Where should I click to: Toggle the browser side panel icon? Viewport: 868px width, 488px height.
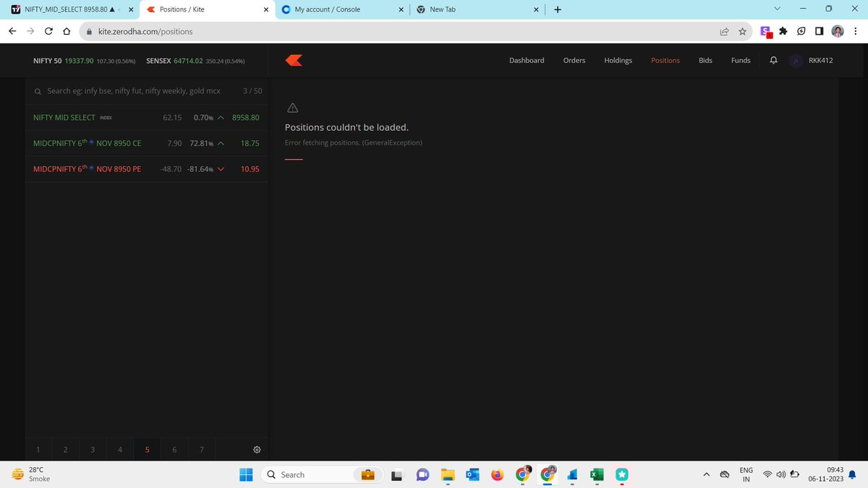tap(819, 32)
